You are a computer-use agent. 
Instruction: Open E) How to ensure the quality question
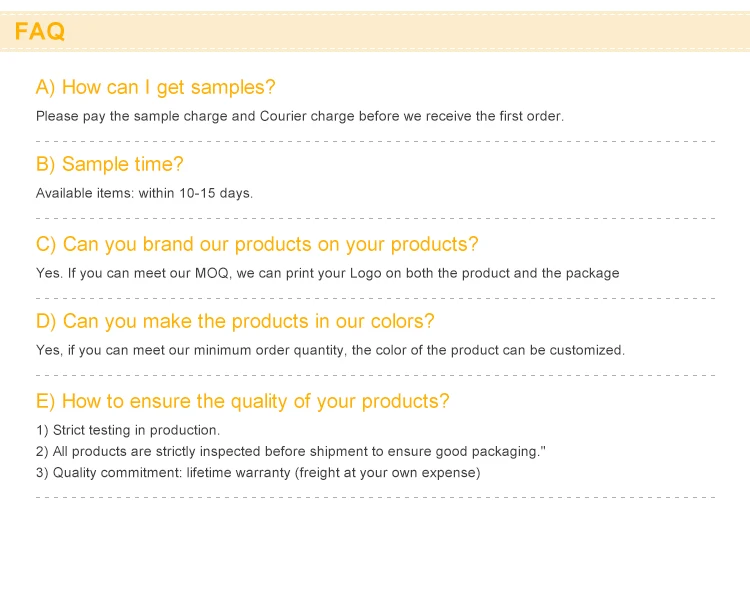click(x=243, y=401)
